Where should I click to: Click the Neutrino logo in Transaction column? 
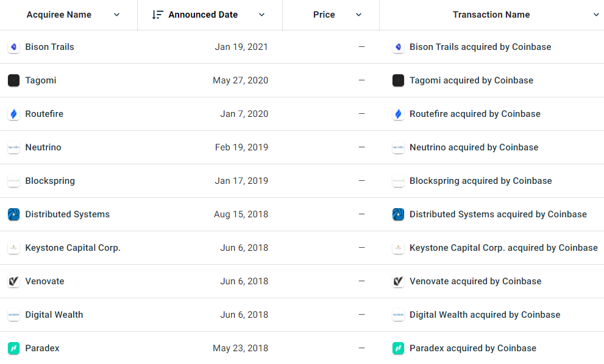coord(398,147)
